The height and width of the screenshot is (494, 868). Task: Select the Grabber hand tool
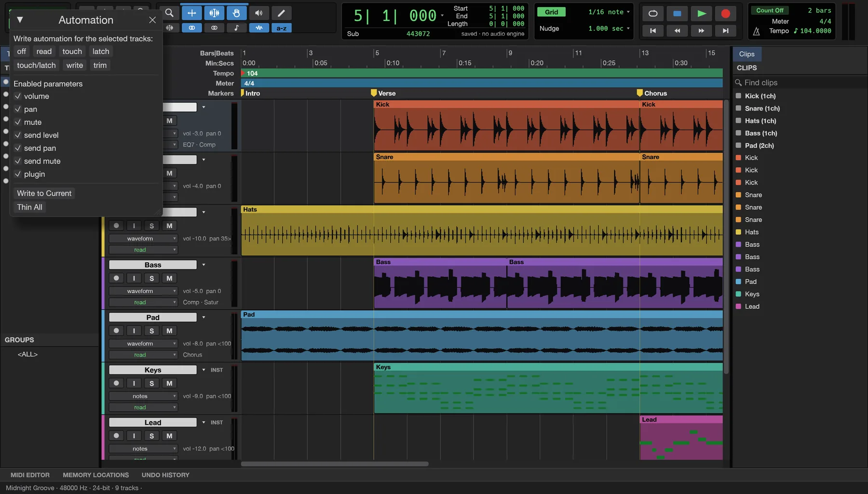[236, 13]
